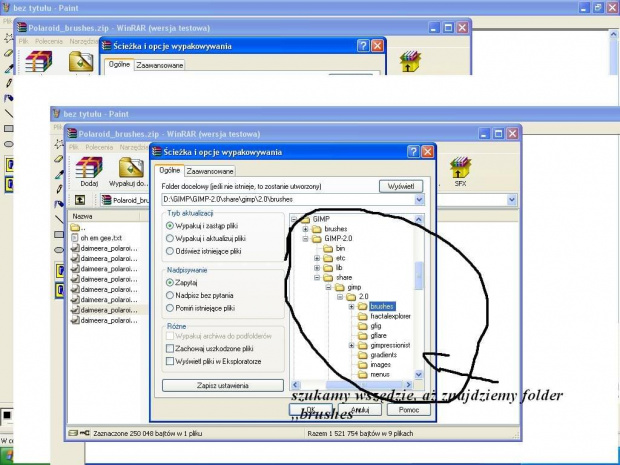
Task: Collapse the '2.0' folder node
Action: point(340,297)
